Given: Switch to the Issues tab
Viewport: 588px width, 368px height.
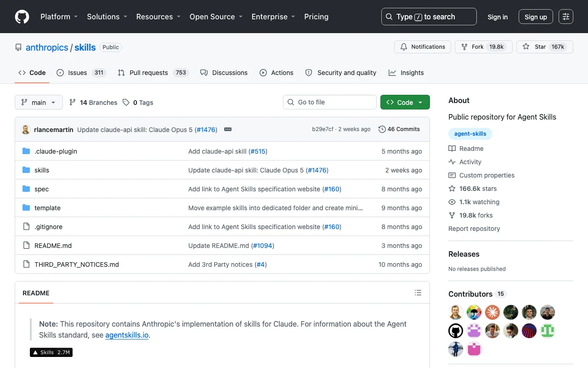Looking at the screenshot, I should (81, 73).
